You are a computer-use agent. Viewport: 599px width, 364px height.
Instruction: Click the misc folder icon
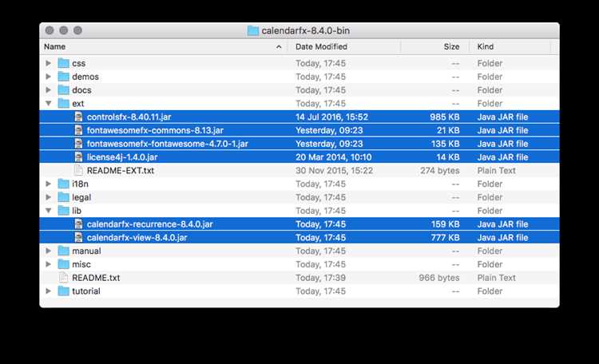(x=63, y=264)
